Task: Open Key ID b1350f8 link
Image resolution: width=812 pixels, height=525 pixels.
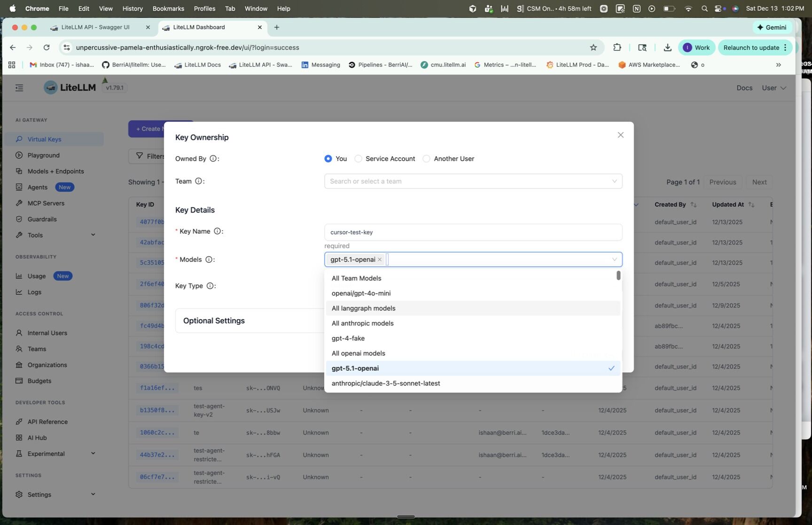Action: 157,410
